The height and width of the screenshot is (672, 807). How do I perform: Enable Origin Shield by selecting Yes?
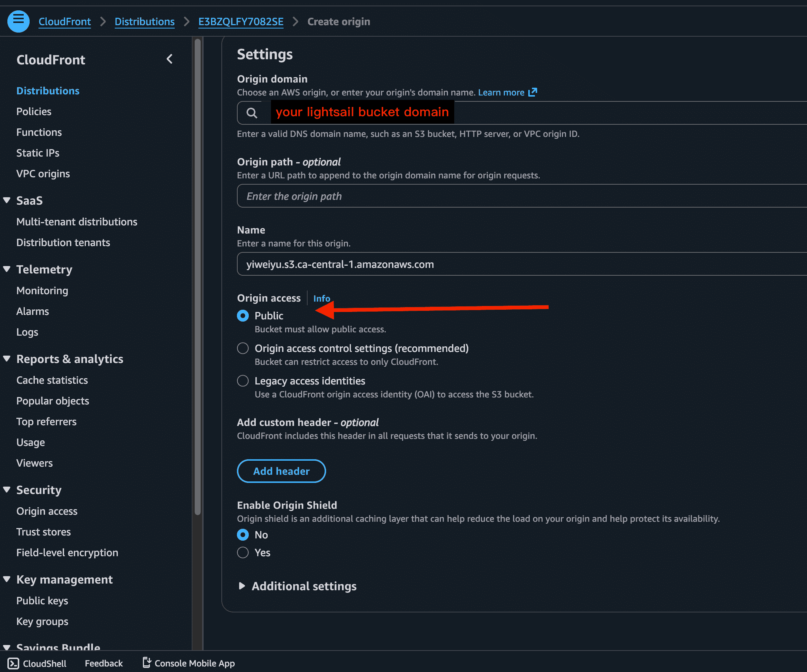pos(243,552)
